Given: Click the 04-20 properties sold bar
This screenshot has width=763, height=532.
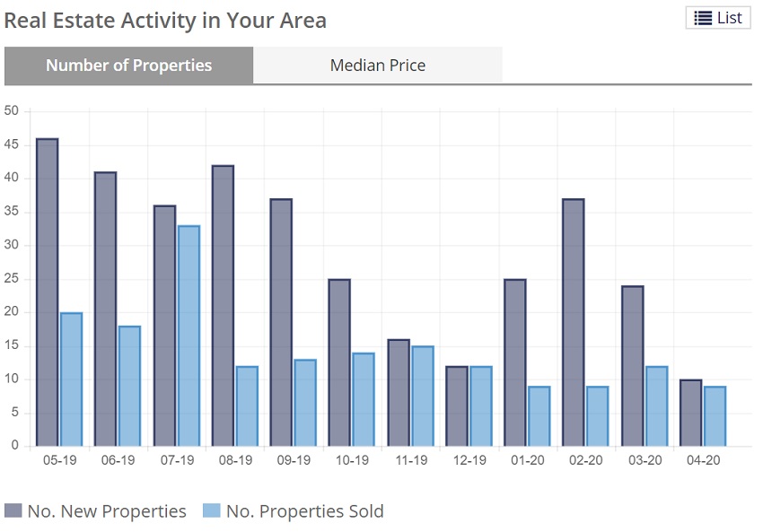Looking at the screenshot, I should pyautogui.click(x=715, y=415).
